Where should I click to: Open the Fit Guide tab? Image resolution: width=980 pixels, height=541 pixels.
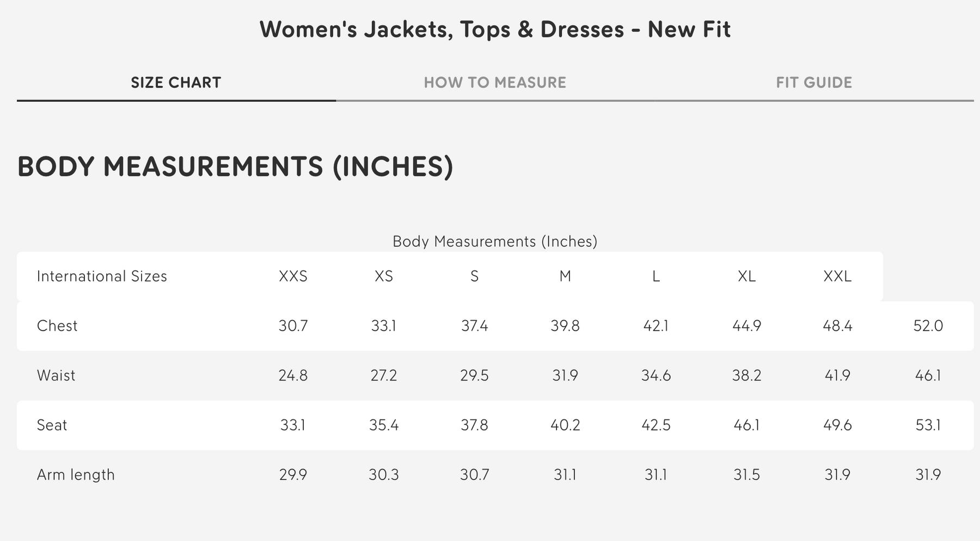(814, 83)
